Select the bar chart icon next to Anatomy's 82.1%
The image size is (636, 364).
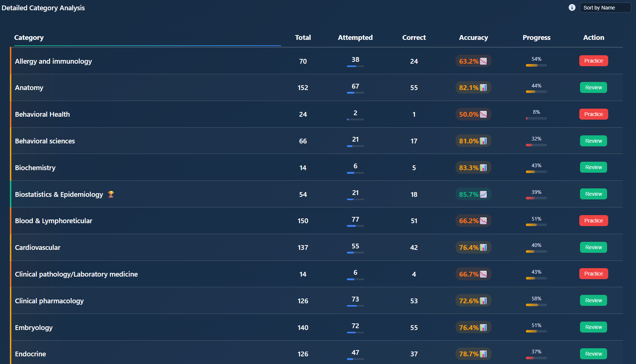tap(484, 87)
